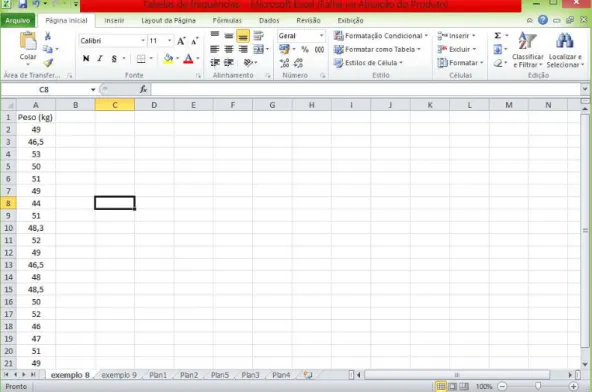Click the increase font size icon
This screenshot has width=592, height=392.
[181, 41]
